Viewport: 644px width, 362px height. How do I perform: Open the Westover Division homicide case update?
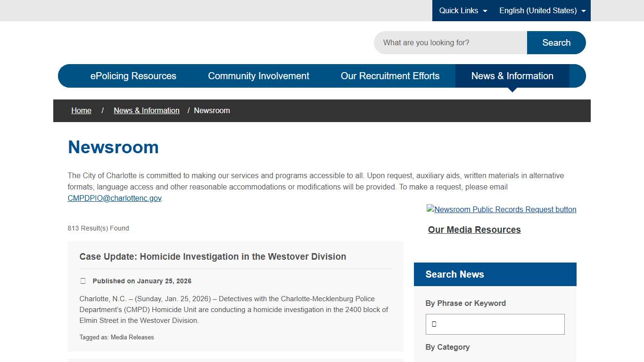pos(213,256)
